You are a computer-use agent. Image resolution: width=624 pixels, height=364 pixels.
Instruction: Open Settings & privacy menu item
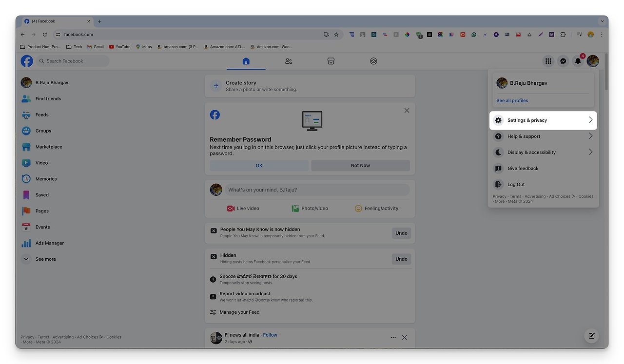point(543,120)
